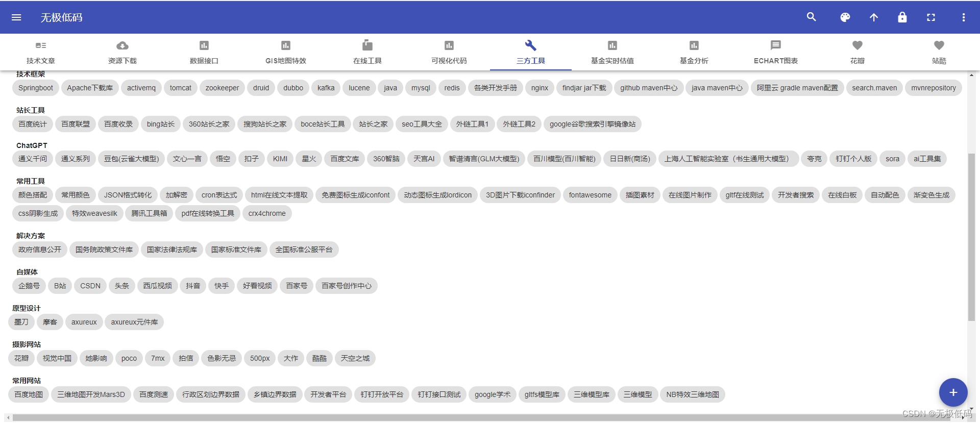Open the NB特效三维地图 chip

point(693,394)
